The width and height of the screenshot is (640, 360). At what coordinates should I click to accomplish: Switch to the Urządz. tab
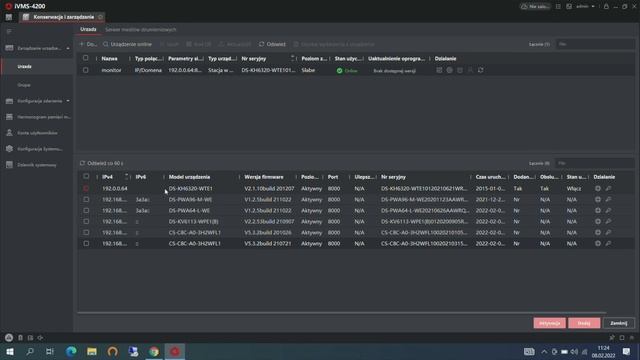[88, 29]
